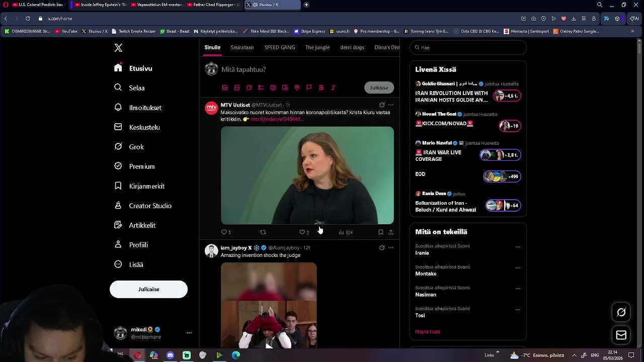Click Näytä lisää under trends

click(428, 331)
